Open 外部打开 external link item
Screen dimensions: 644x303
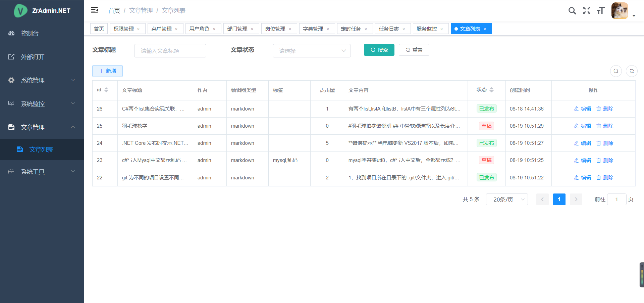point(33,57)
